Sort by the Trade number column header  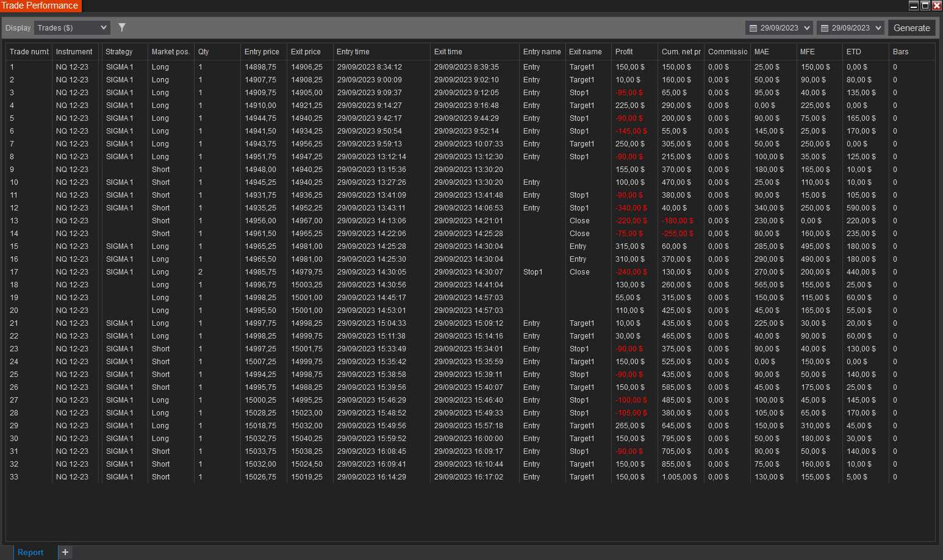click(x=29, y=52)
